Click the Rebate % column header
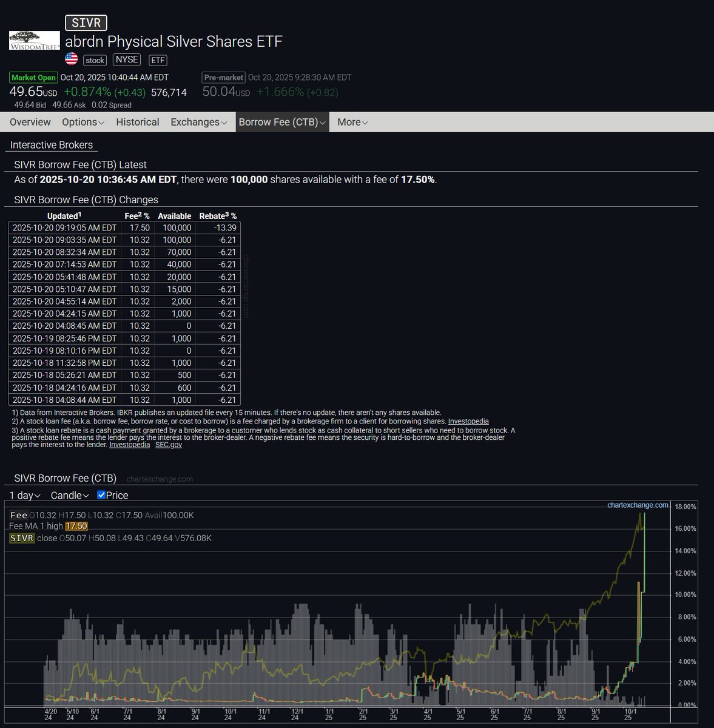714x728 pixels. coord(218,216)
